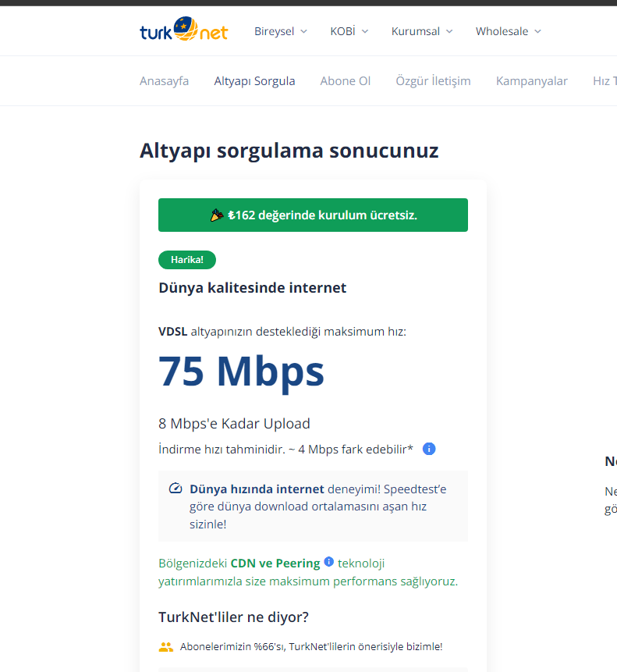Click the Abonelerimizin %66'sı recommendation text

pos(311,647)
